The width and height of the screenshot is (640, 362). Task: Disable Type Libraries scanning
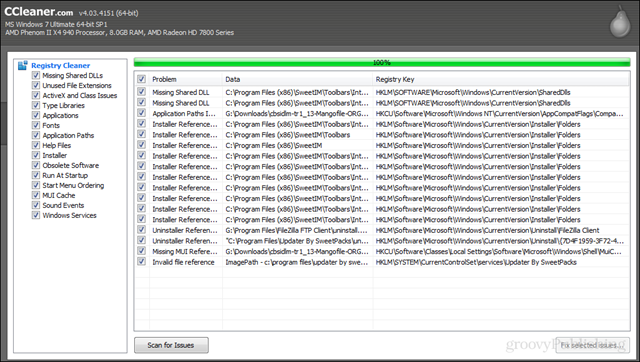[36, 105]
